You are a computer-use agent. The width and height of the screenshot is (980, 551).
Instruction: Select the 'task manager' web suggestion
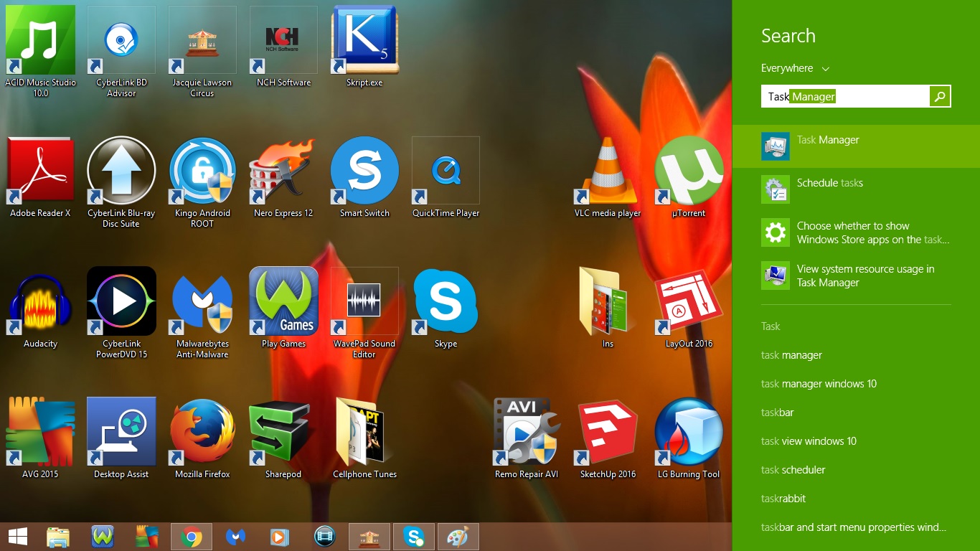791,355
